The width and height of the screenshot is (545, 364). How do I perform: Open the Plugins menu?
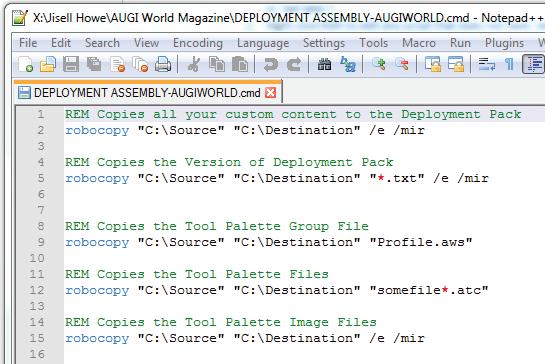click(x=504, y=43)
